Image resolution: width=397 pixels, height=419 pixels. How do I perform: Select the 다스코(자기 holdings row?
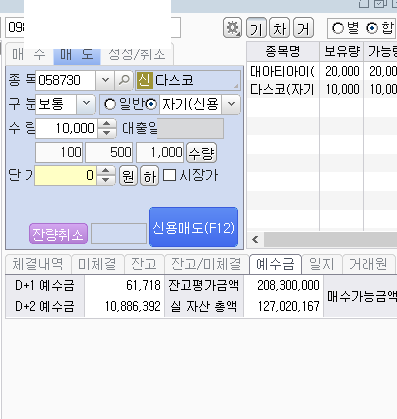click(x=322, y=89)
